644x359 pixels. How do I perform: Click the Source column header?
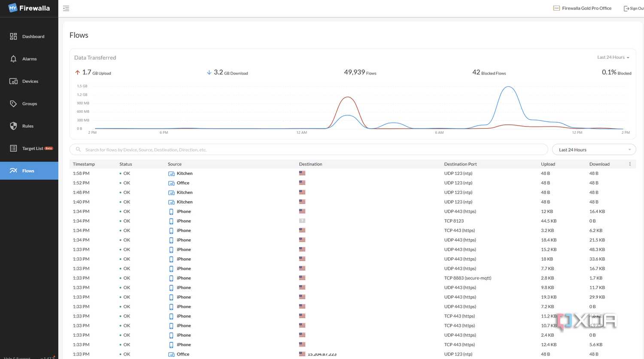175,164
